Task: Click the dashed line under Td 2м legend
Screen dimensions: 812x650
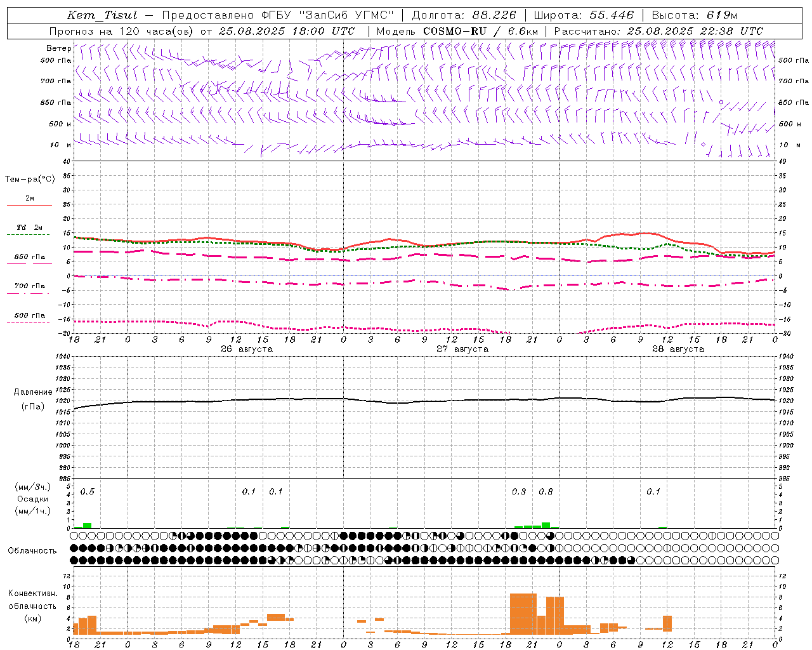Action: click(x=29, y=235)
